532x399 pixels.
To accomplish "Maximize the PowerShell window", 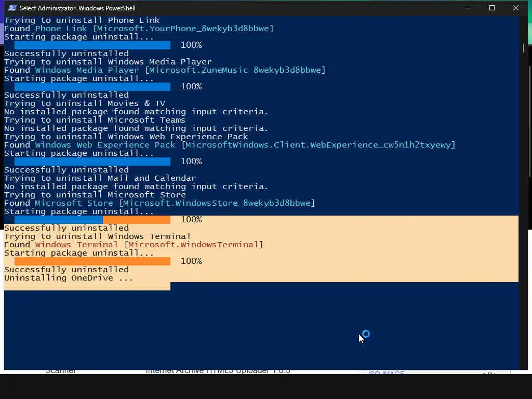I will 492,8.
